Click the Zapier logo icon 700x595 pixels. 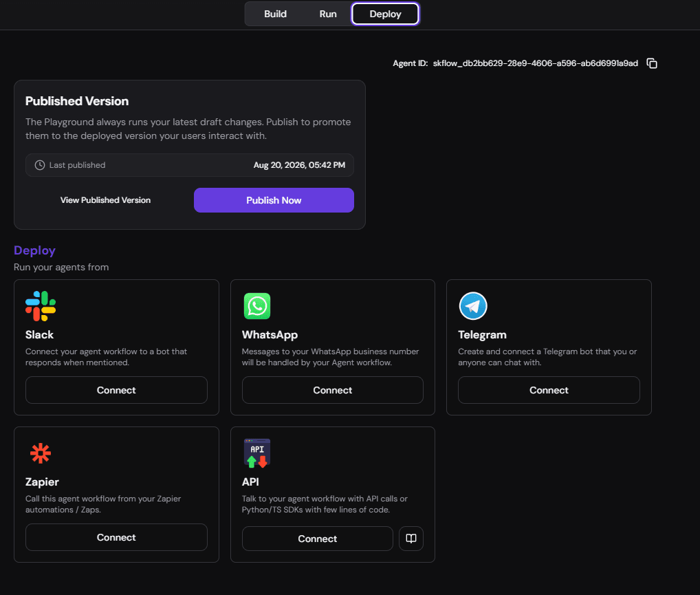pyautogui.click(x=41, y=453)
